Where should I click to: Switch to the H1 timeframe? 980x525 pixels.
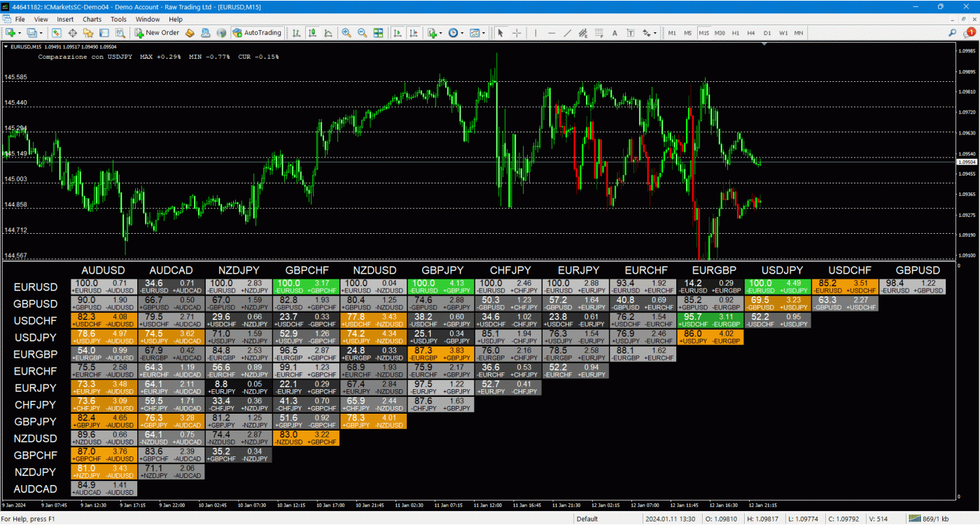[x=736, y=33]
